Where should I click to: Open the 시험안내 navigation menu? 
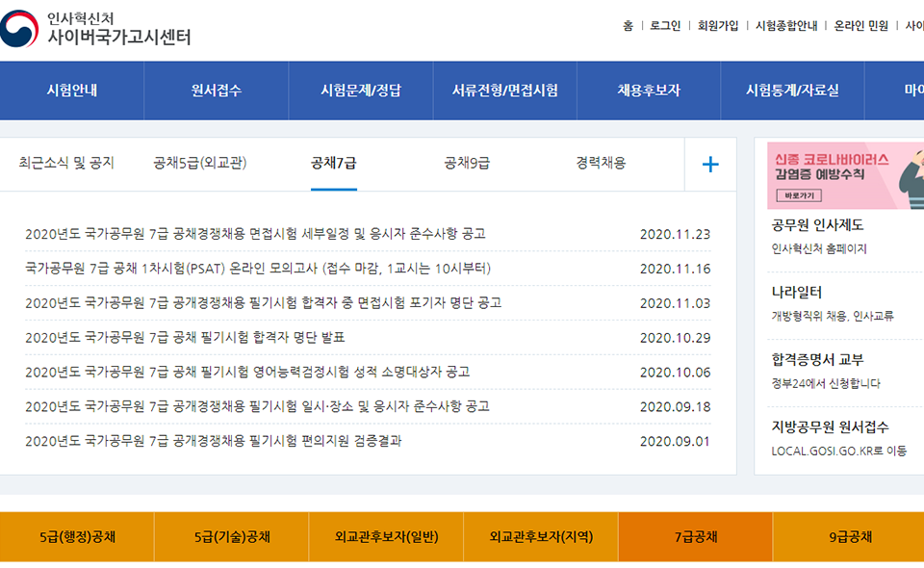[x=71, y=90]
